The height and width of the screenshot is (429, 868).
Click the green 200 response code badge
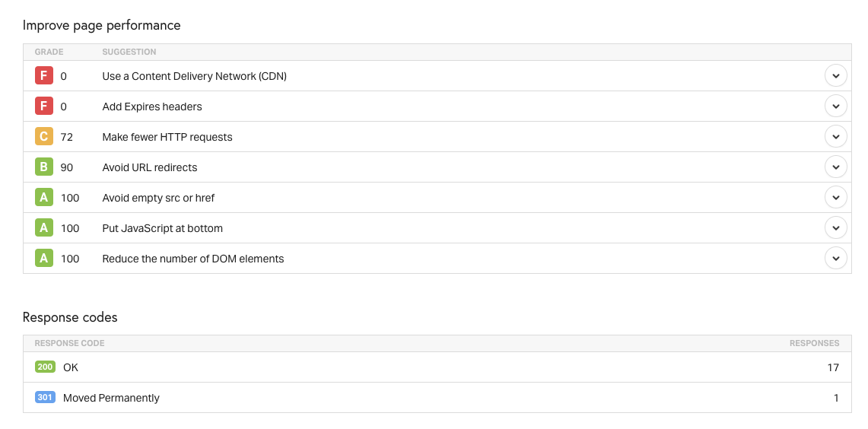pos(45,367)
